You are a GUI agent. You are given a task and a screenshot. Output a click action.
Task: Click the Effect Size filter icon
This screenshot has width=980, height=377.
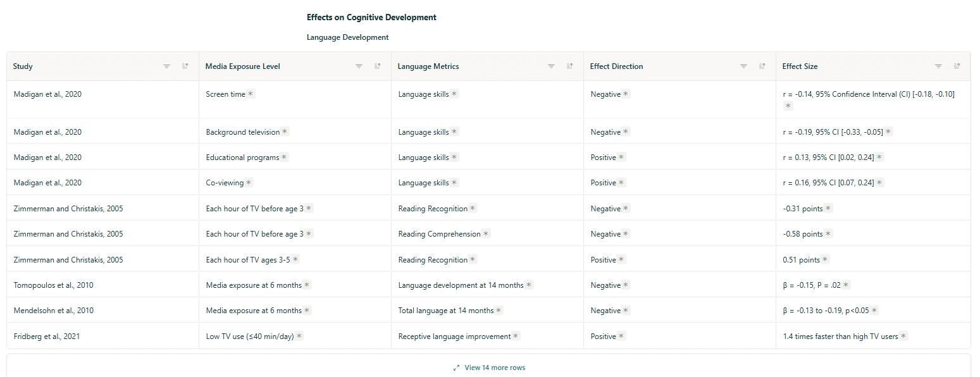point(938,66)
